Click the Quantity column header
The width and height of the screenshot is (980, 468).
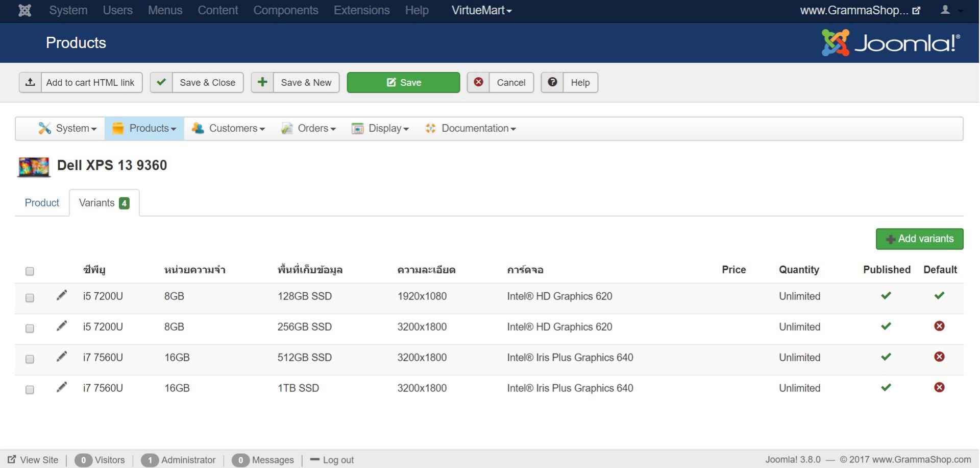799,270
